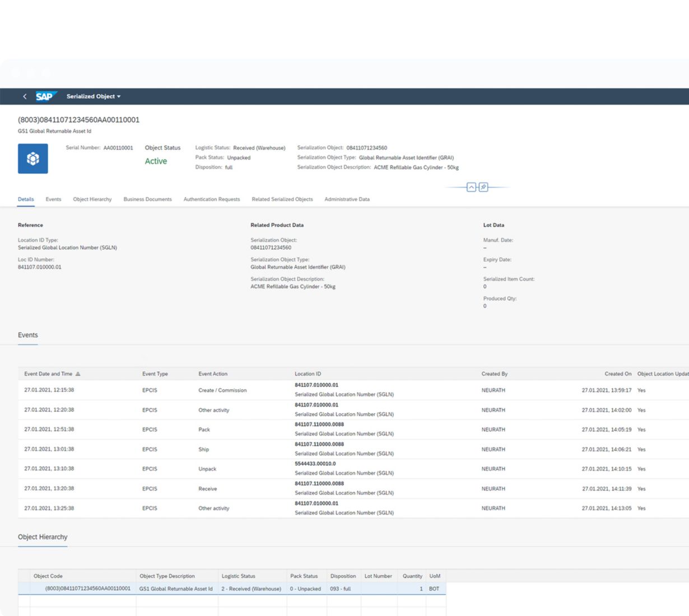Click the Location ID column header

(308, 374)
